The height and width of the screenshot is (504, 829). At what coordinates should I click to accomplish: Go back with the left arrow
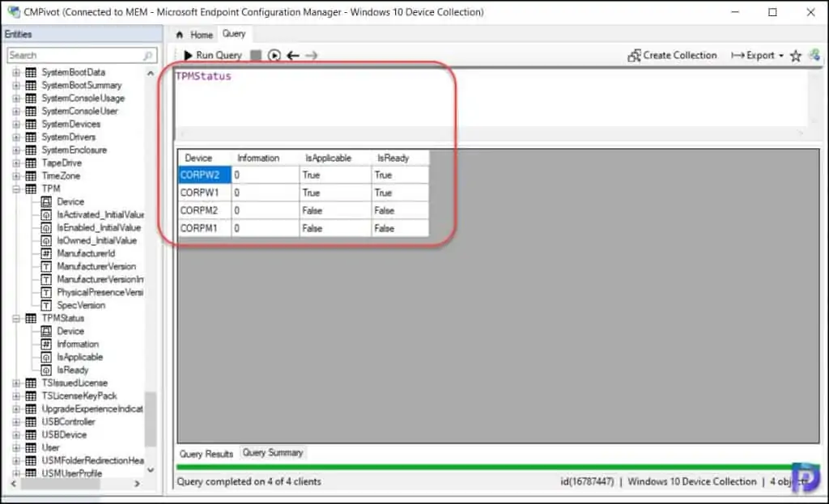(x=293, y=55)
